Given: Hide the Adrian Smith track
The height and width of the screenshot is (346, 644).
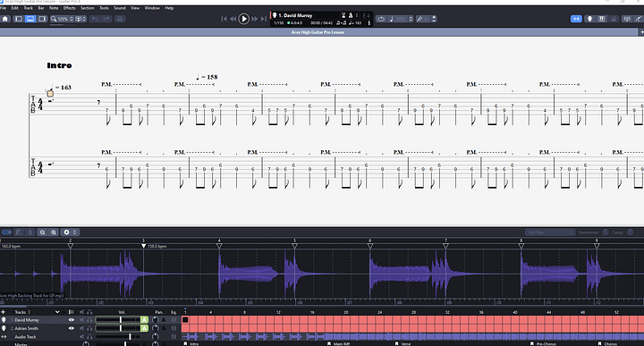Looking at the screenshot, I should (x=71, y=328).
